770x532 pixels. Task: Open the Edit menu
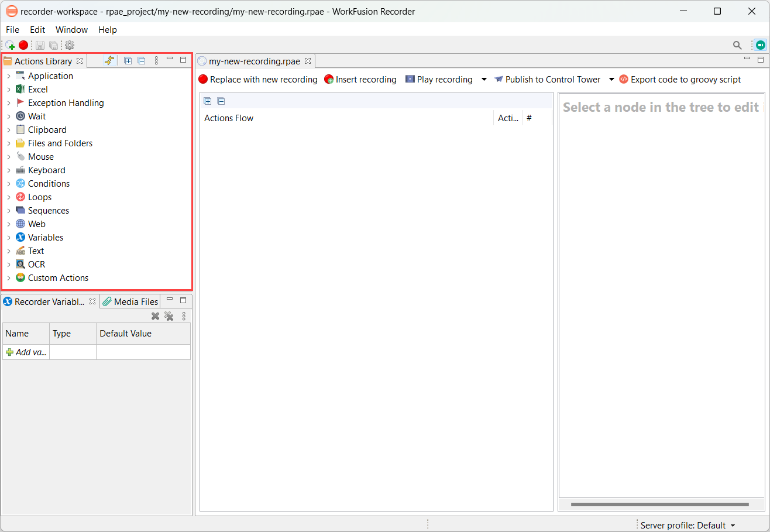coord(37,30)
